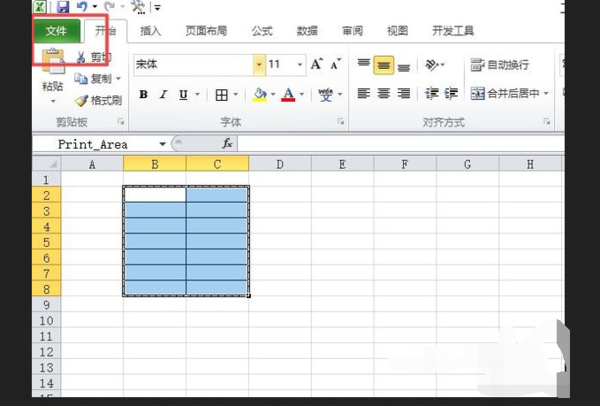Click the 复制 copy button

[93, 79]
